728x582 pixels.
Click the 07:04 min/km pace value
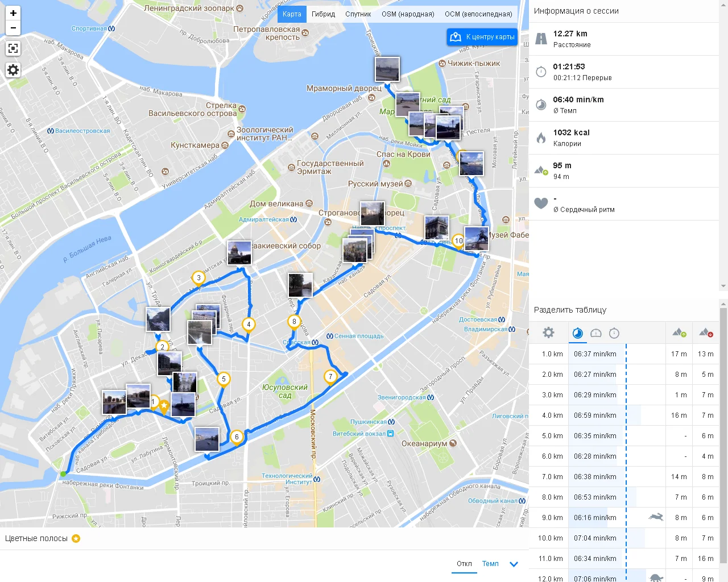595,538
